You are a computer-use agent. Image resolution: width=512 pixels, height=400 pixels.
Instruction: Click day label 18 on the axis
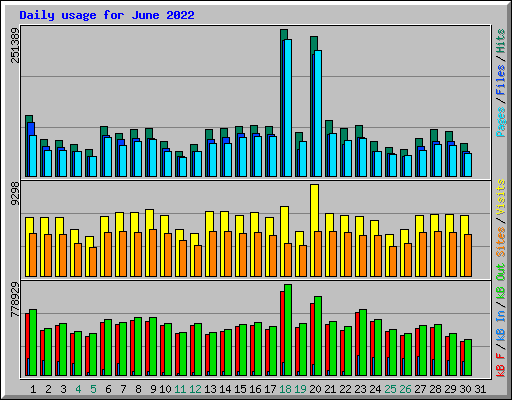tap(285, 389)
